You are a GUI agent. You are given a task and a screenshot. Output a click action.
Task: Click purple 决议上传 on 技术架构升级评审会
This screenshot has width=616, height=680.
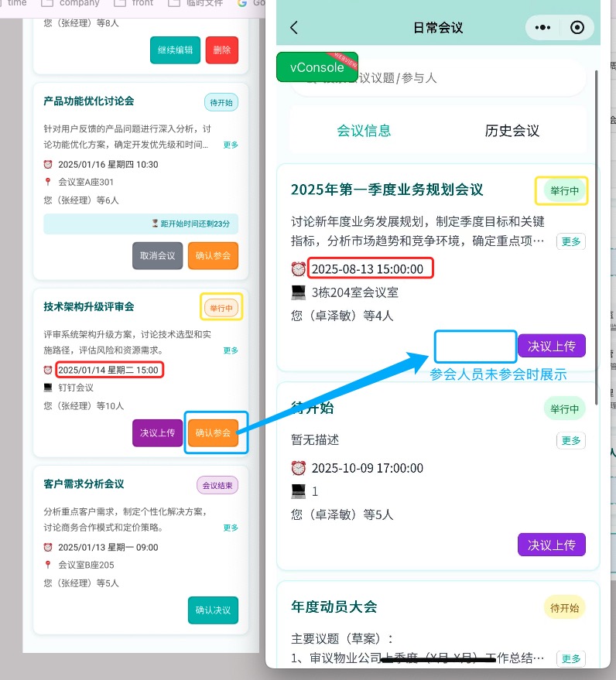click(x=157, y=432)
